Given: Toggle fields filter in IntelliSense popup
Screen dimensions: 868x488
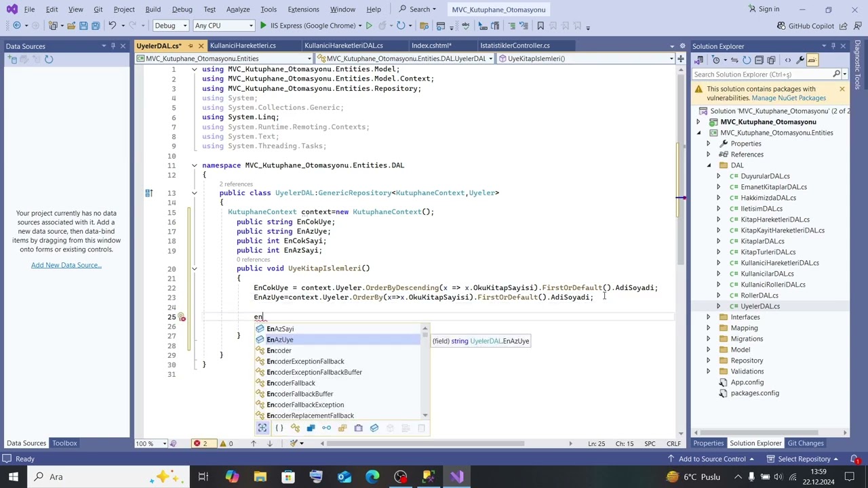Looking at the screenshot, I should 374,428.
